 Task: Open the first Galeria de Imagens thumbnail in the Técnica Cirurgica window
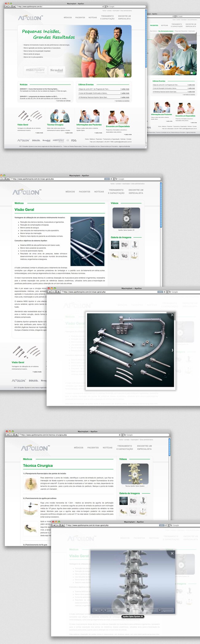pyautogui.click(x=123, y=501)
